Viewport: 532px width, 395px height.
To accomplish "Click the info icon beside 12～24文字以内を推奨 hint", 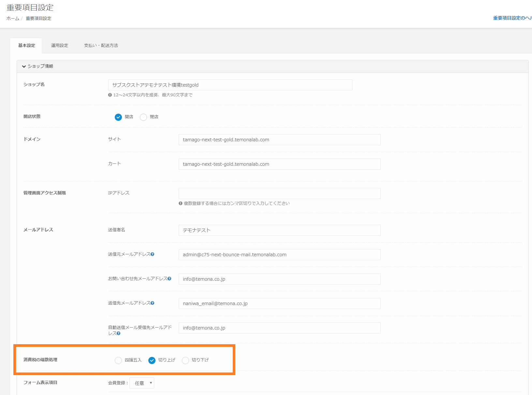I will tap(110, 95).
